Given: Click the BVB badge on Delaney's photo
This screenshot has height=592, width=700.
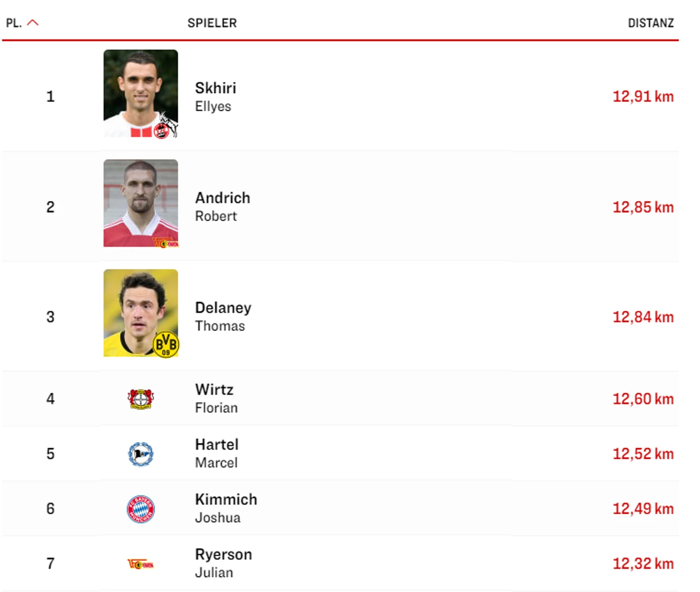Looking at the screenshot, I should point(165,344).
